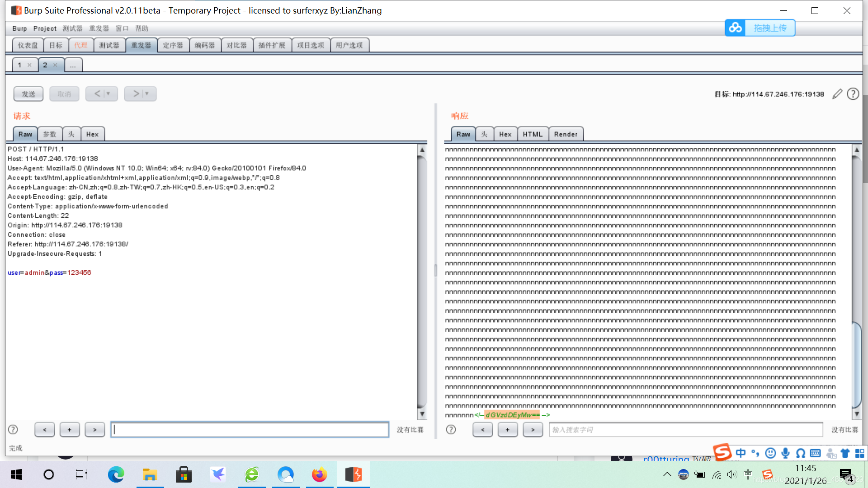Open the notification center icon
This screenshot has height=488, width=868.
pyautogui.click(x=846, y=475)
